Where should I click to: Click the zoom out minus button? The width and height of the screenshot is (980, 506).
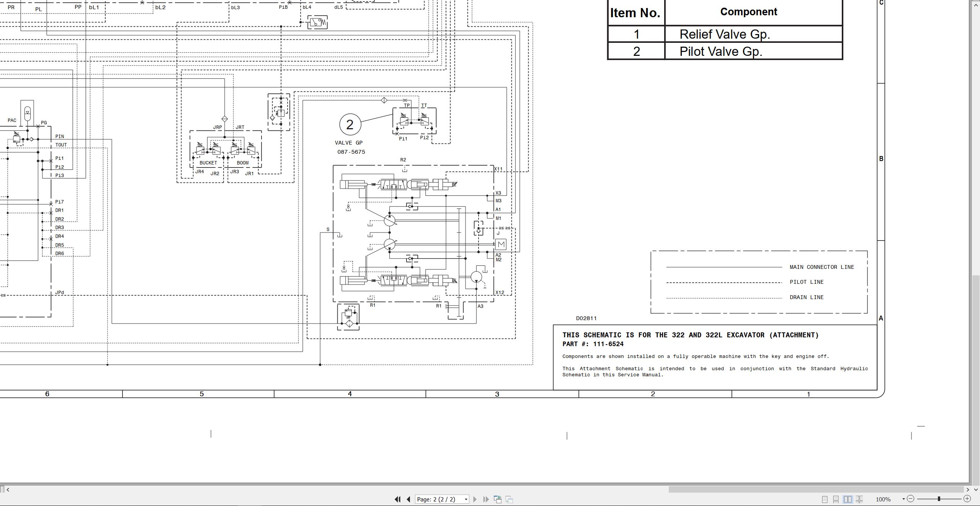pyautogui.click(x=911, y=499)
